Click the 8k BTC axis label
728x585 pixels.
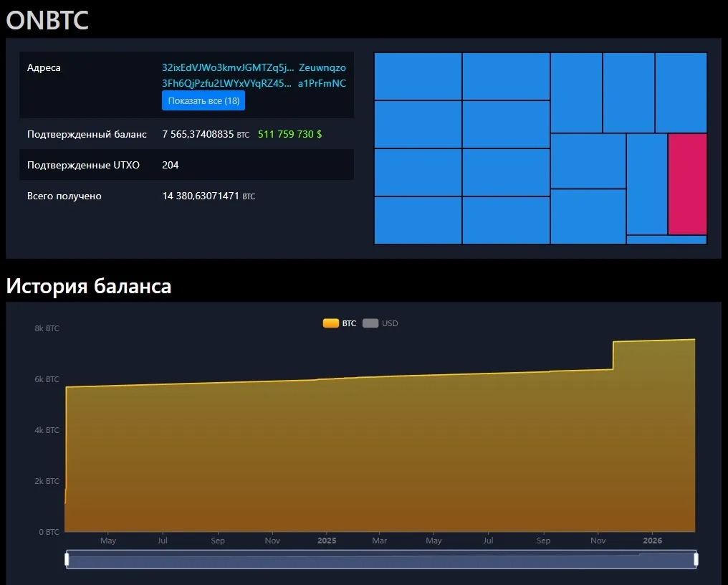coord(47,328)
